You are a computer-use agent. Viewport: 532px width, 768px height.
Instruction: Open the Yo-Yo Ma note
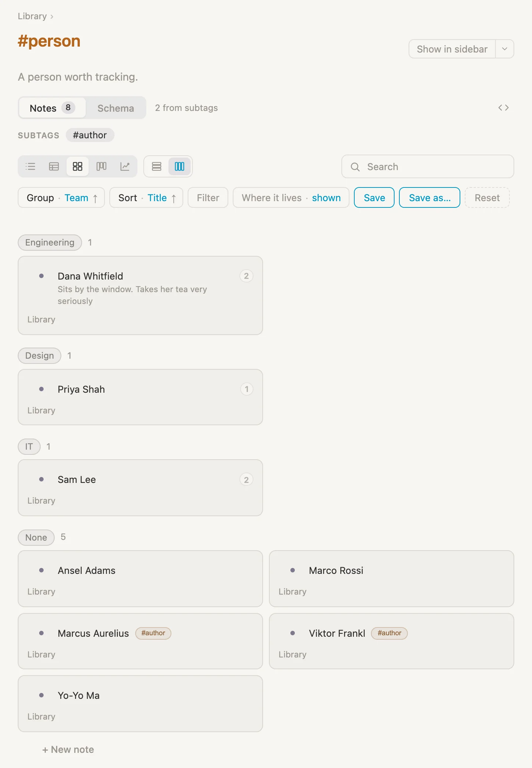(140, 704)
